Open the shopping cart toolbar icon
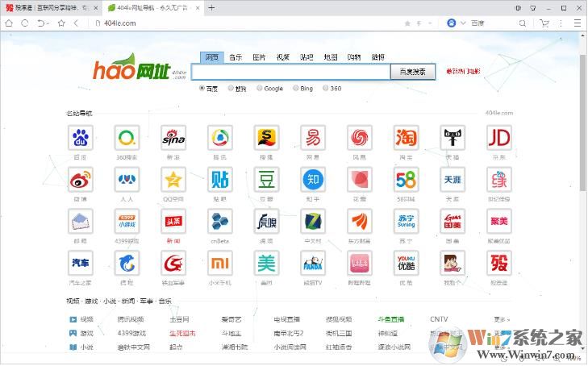588x366 pixels. coord(544,23)
